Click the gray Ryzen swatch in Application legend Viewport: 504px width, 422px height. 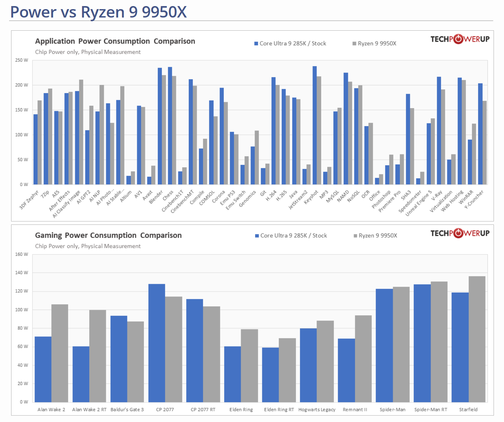point(354,43)
